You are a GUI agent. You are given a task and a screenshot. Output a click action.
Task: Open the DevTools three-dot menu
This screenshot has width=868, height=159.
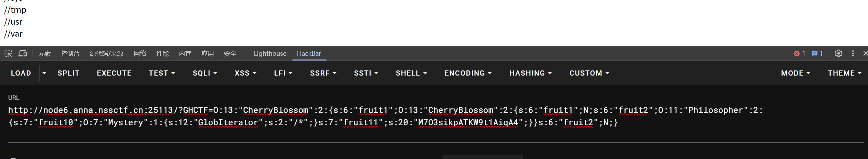click(x=853, y=53)
